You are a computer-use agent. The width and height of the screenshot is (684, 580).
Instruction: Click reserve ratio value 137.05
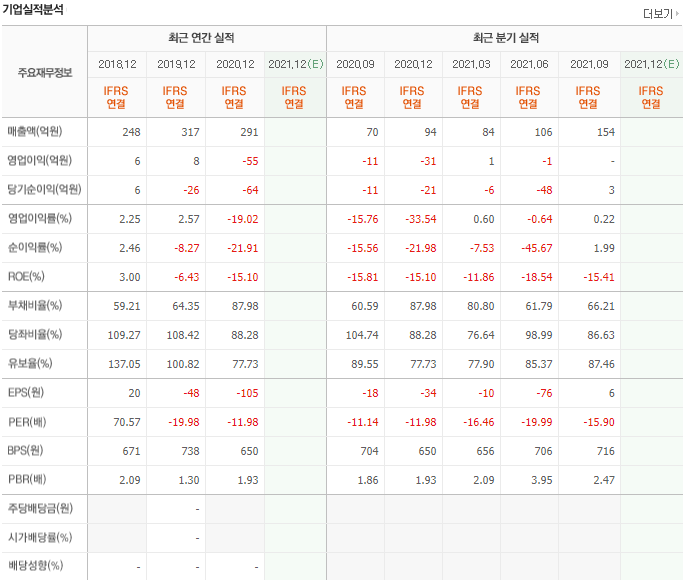coord(124,364)
